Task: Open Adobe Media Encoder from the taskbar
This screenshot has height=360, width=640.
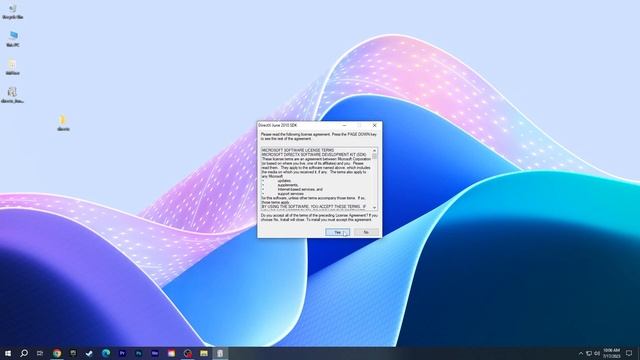Action: pyautogui.click(x=155, y=353)
